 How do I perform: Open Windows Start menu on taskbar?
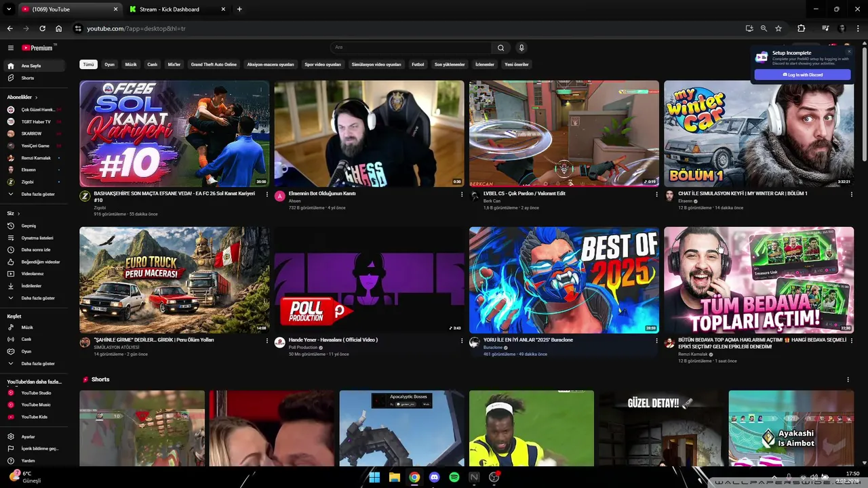(374, 477)
